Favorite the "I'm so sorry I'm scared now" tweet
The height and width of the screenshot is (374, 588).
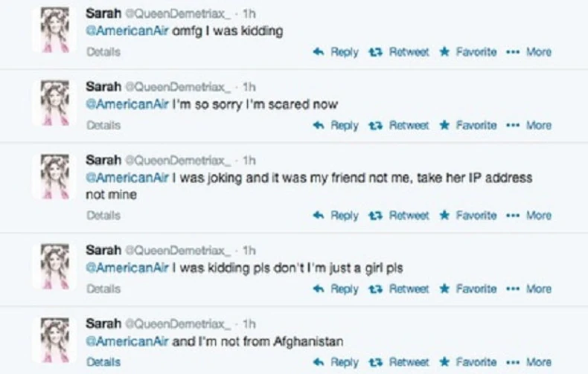[468, 126]
